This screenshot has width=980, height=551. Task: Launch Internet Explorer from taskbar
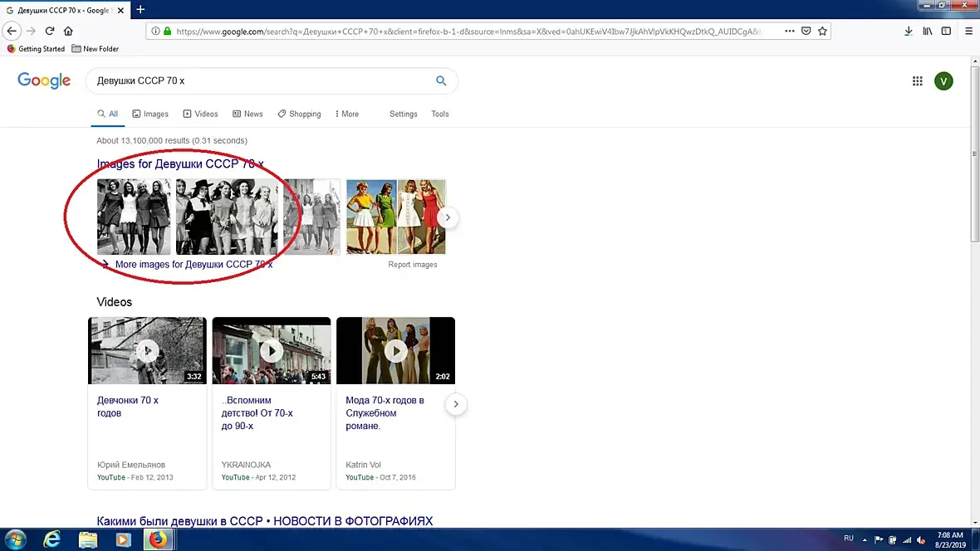[51, 539]
